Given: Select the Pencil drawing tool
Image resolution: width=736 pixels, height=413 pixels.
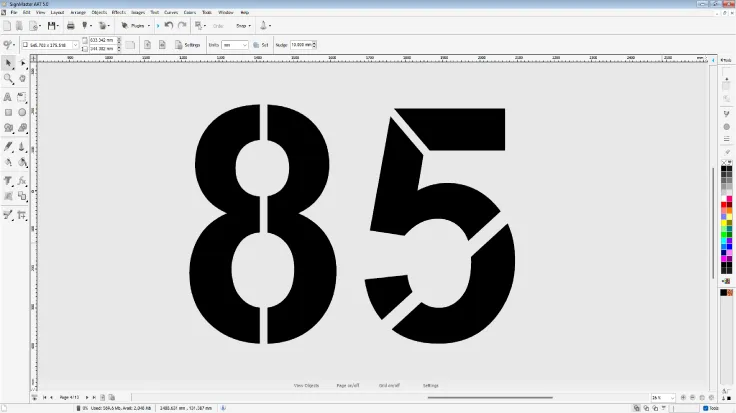Looking at the screenshot, I should pos(8,147).
